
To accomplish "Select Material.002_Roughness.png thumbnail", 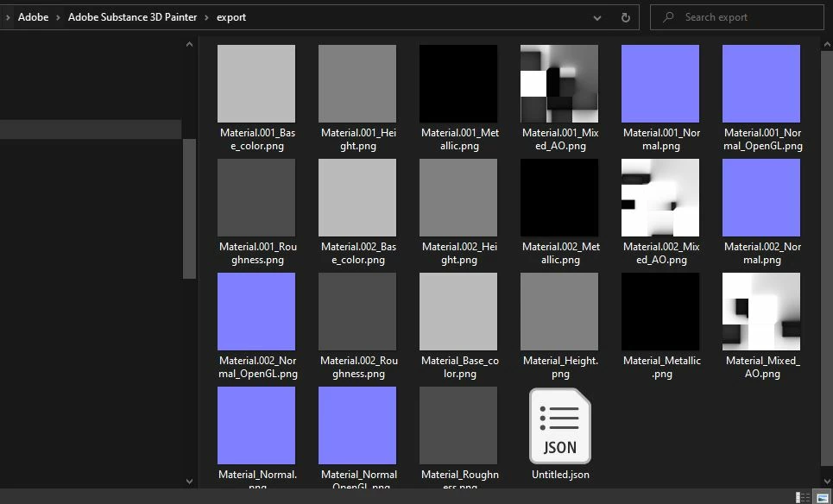I will (357, 312).
